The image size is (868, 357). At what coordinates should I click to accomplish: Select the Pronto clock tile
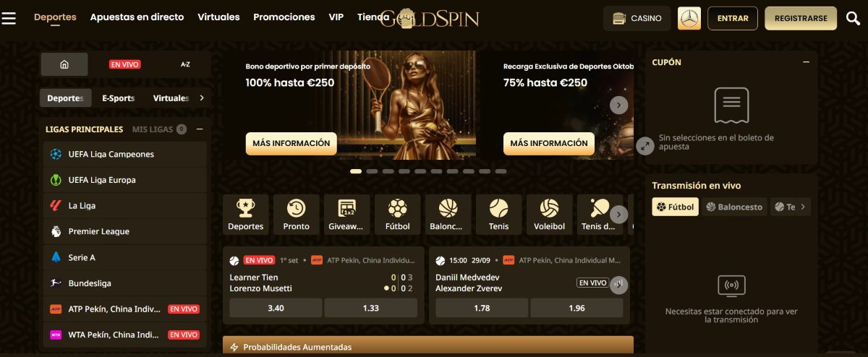296,215
